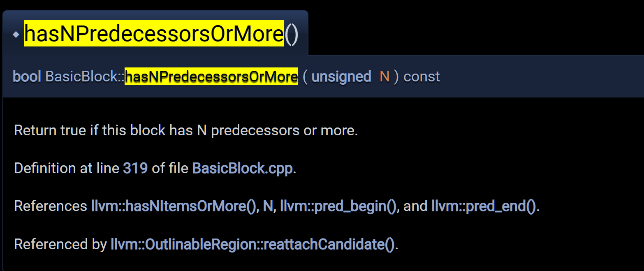Go to llvm::pred_end() reference
Image resolution: width=644 pixels, height=271 pixels.
[484, 206]
